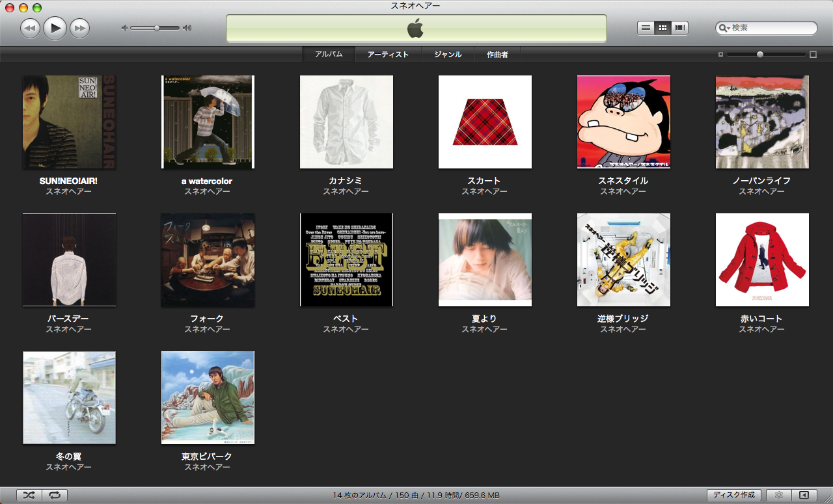Click the ノーパンライフ album title text
This screenshot has height=504, width=833.
[x=761, y=181]
